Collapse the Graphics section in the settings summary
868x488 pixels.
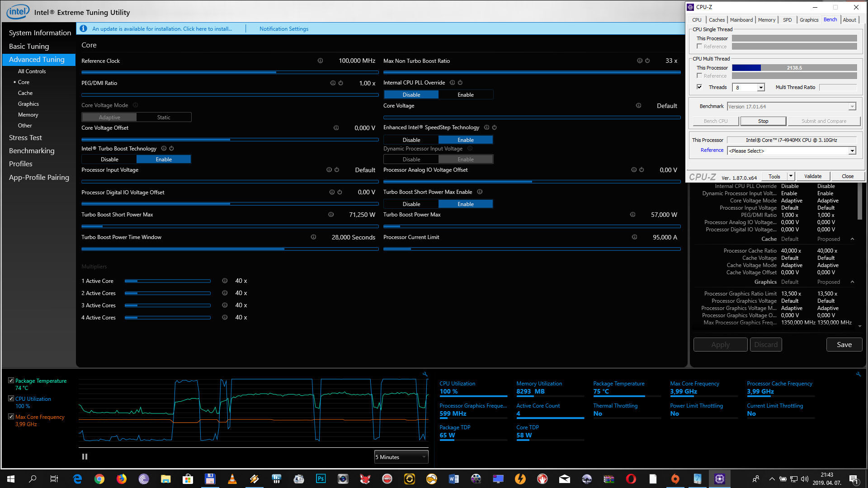pyautogui.click(x=852, y=282)
